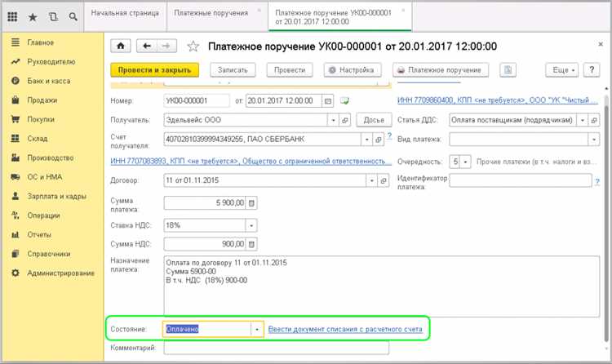Open the document report icon button
Image resolution: width=612 pixels, height=364 pixels.
[x=508, y=70]
